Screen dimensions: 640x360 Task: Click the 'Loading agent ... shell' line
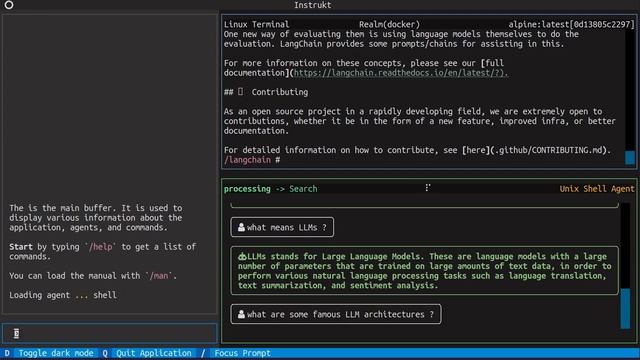point(63,295)
